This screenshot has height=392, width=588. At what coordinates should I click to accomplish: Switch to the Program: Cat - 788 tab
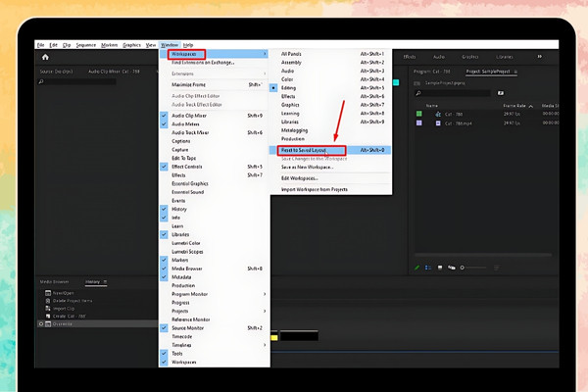(x=431, y=72)
